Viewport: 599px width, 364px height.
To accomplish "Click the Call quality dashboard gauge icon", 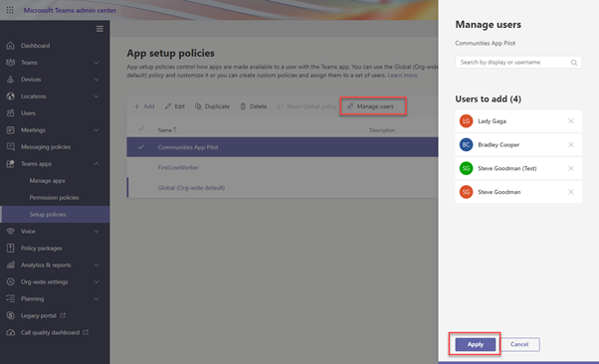I will point(10,332).
